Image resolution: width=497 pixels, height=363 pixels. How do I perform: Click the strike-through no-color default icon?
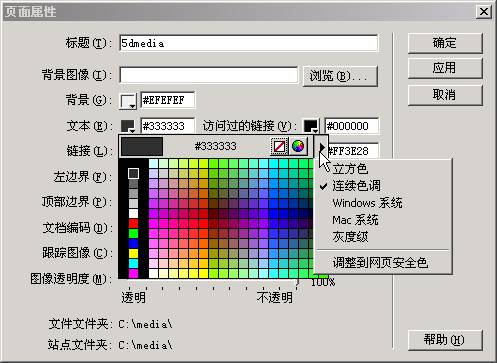pos(279,146)
